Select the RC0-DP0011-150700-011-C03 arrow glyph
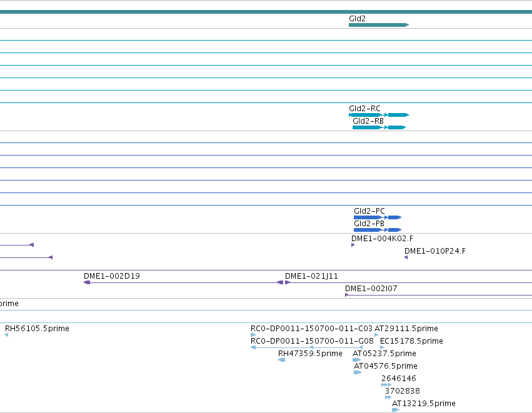Viewport: 532px width, 413px height. [253, 335]
